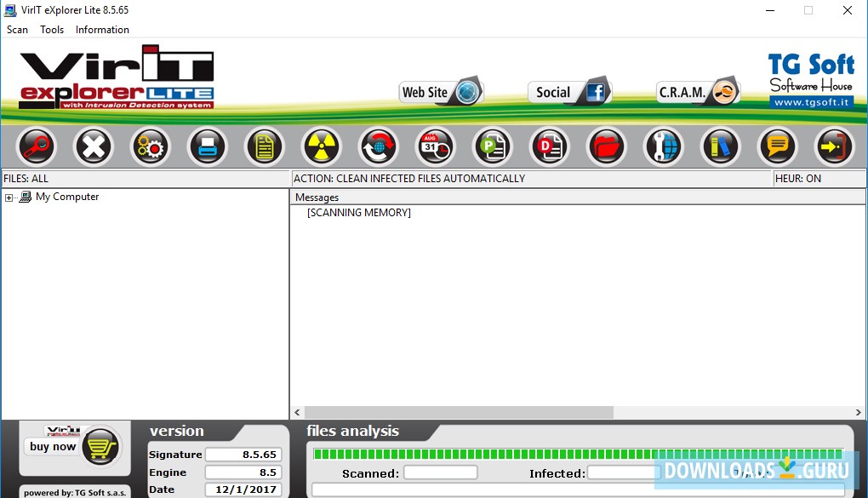Click the Signature value 8.5.65 field

[243, 455]
